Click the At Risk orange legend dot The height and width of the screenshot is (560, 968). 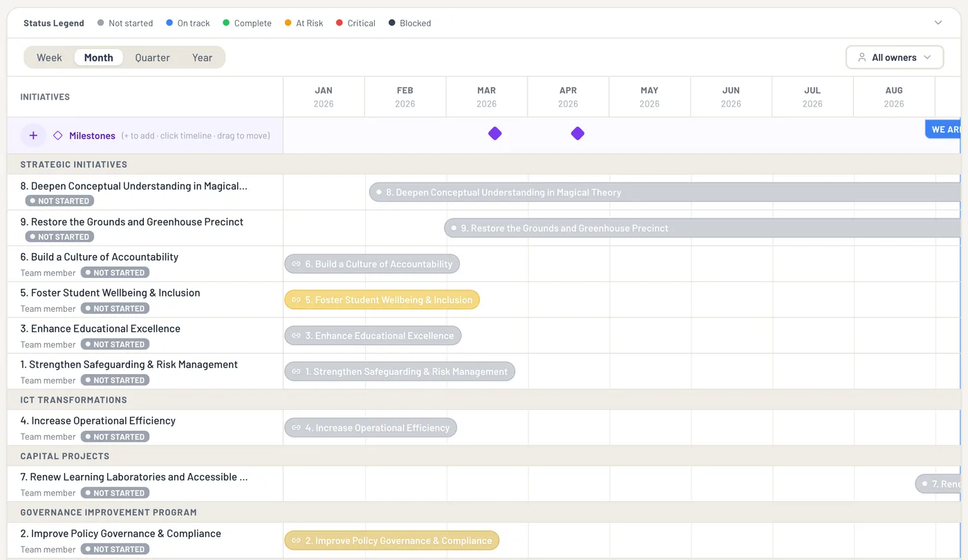[288, 23]
